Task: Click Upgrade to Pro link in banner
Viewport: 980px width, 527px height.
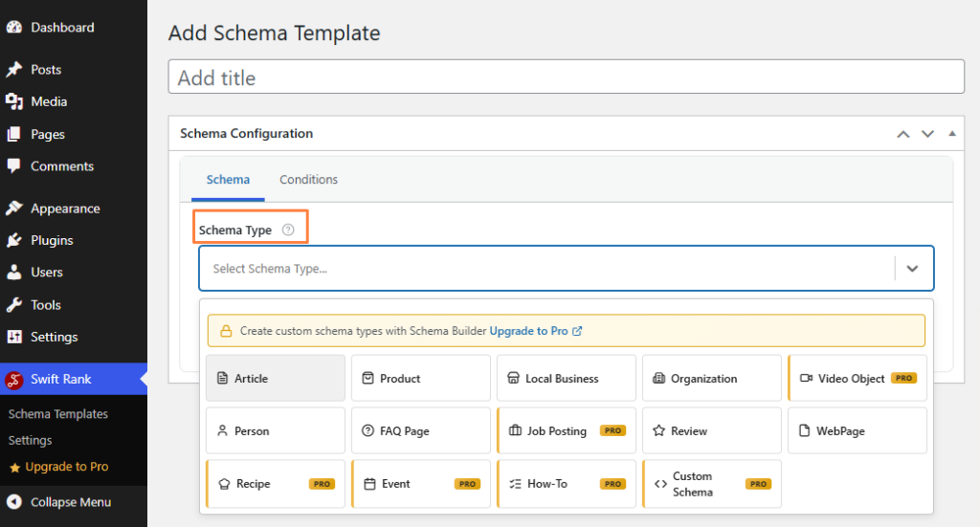Action: pyautogui.click(x=528, y=331)
